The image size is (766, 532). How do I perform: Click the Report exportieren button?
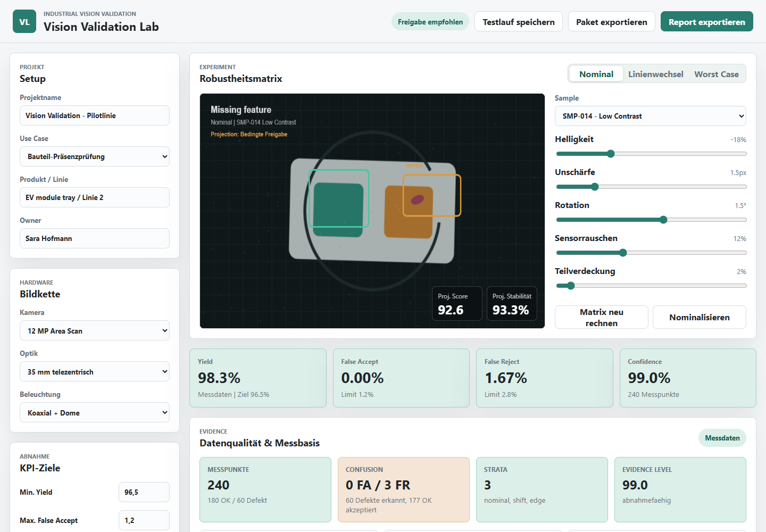[707, 22]
